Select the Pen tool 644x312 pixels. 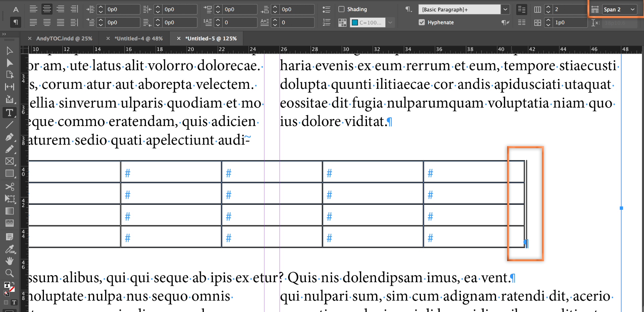click(9, 137)
